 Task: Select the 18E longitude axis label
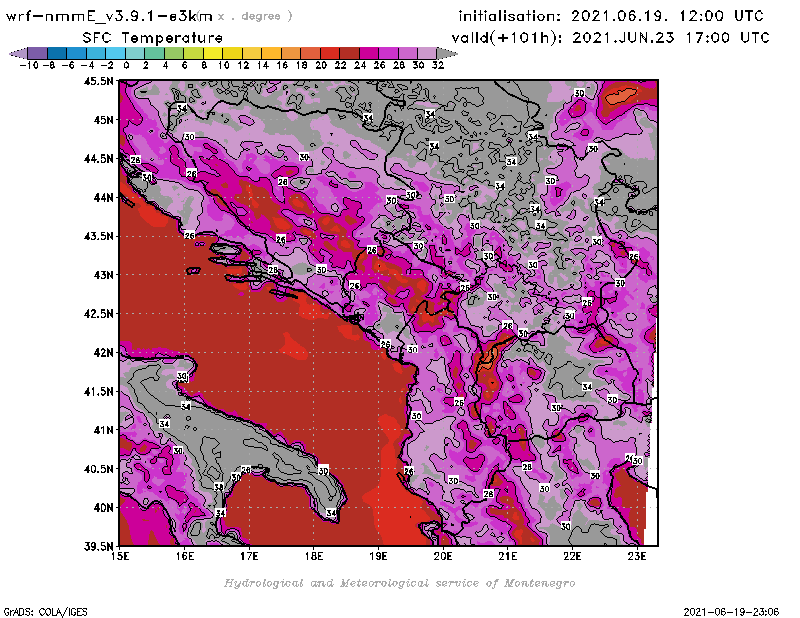coord(314,556)
